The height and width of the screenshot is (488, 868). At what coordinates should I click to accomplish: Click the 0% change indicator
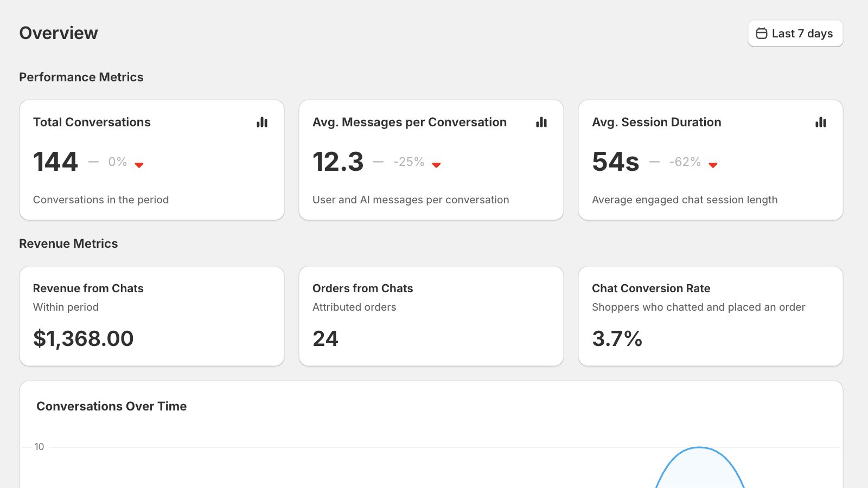click(x=117, y=162)
